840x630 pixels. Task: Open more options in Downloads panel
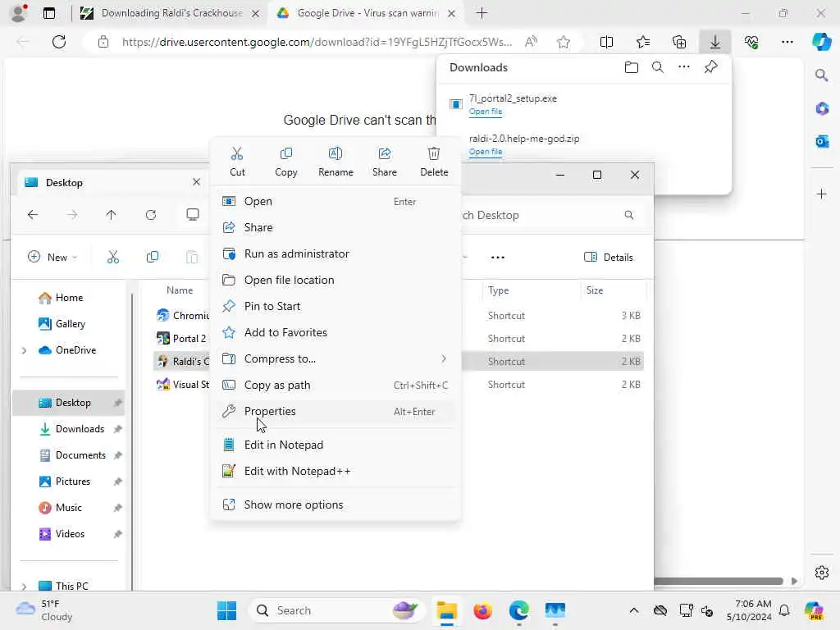(x=684, y=67)
